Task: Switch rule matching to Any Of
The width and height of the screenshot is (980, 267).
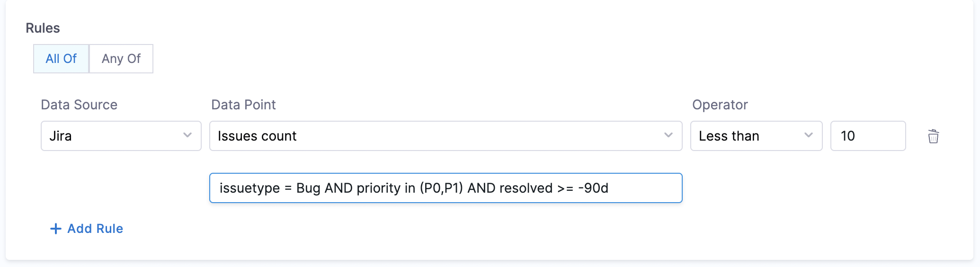Action: 121,59
